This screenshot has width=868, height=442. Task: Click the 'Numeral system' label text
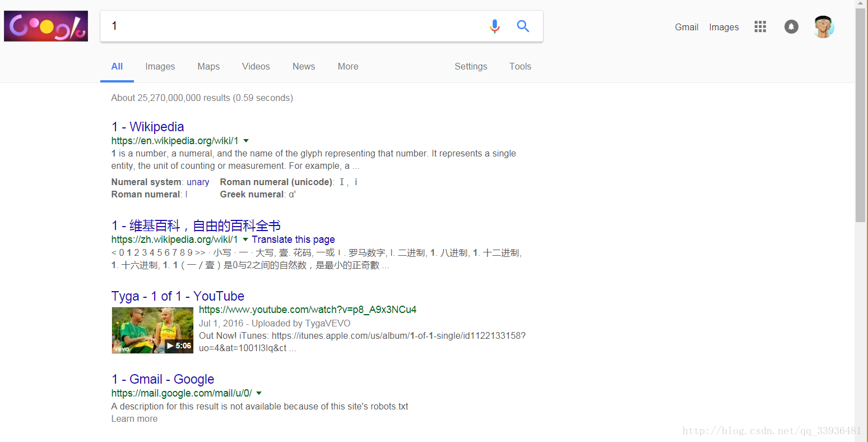[x=146, y=182]
